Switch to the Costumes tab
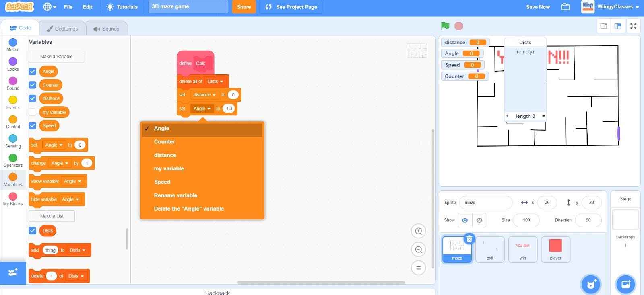Viewport: 644px width, 295px height. click(62, 29)
